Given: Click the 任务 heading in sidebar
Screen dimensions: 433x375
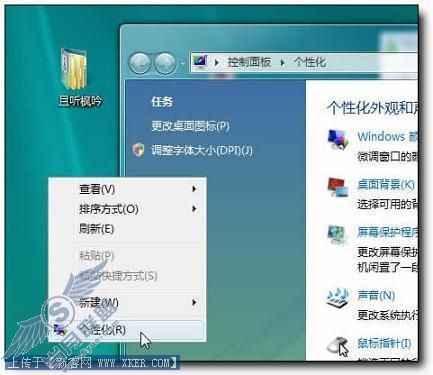Looking at the screenshot, I should [162, 101].
